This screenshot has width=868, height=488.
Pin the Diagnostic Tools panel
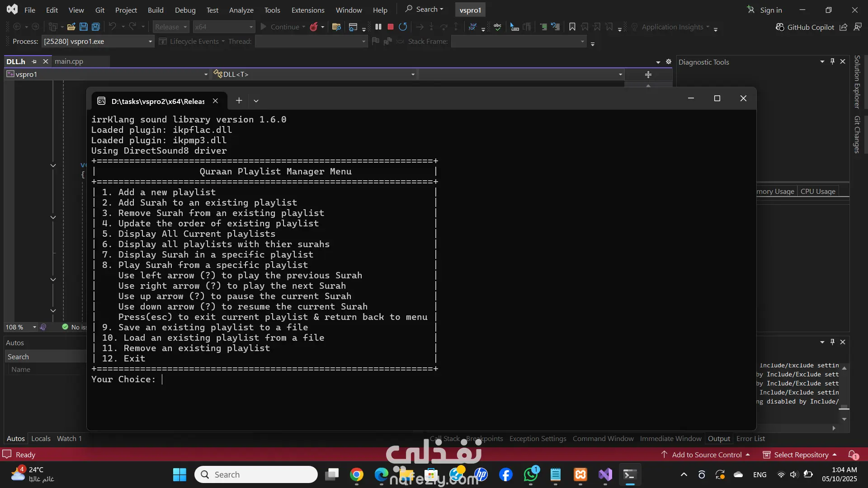pos(832,61)
